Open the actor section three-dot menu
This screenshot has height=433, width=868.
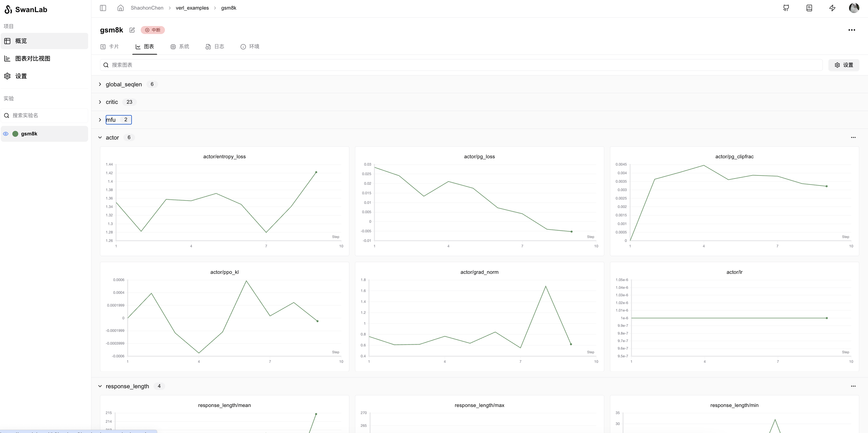pos(853,137)
